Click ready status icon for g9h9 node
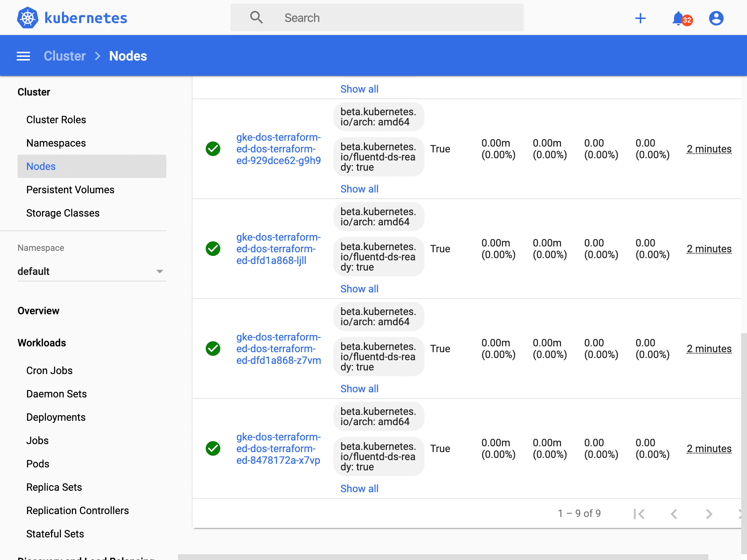This screenshot has width=747, height=560. 213,149
